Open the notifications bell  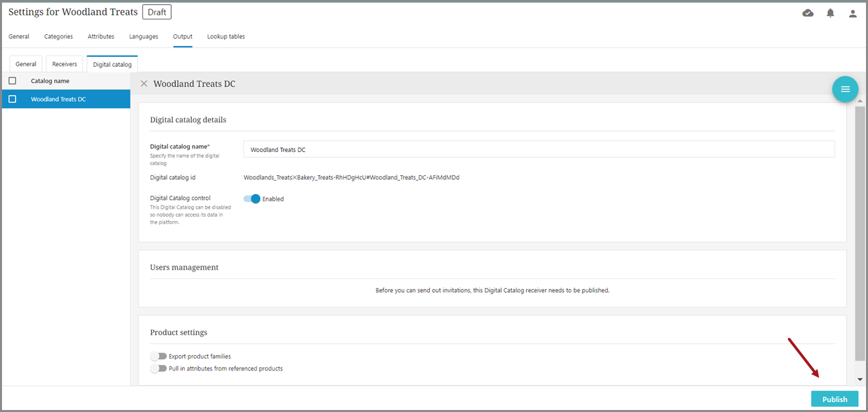831,13
